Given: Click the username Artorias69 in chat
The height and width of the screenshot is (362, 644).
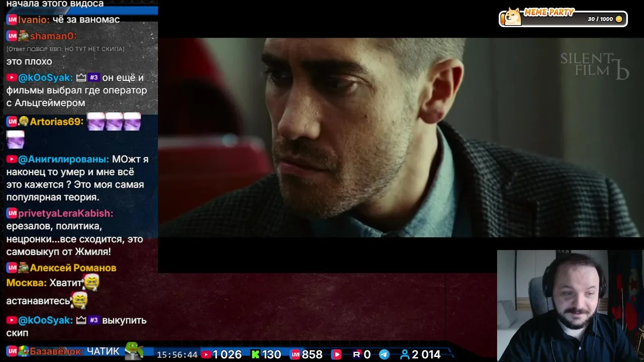Looking at the screenshot, I should pos(56,122).
